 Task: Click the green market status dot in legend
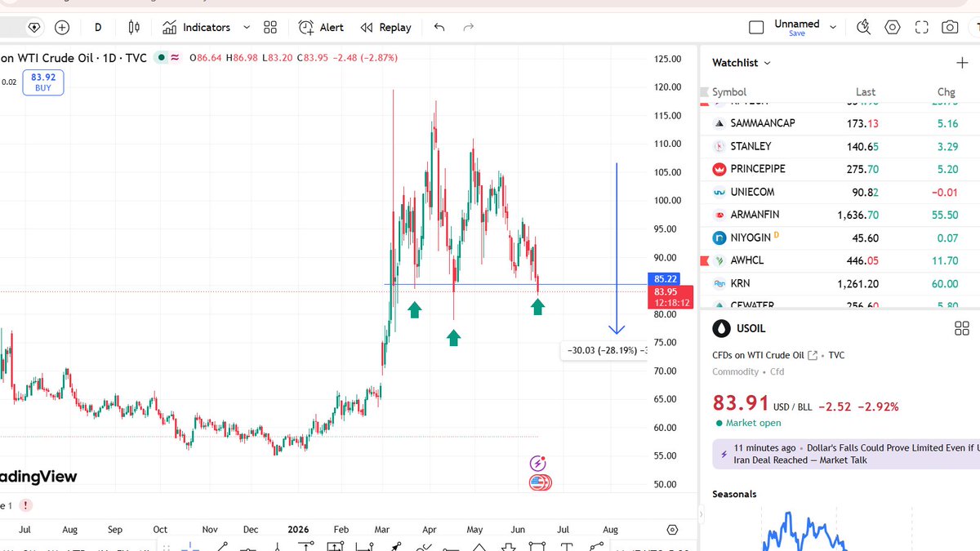pyautogui.click(x=163, y=58)
